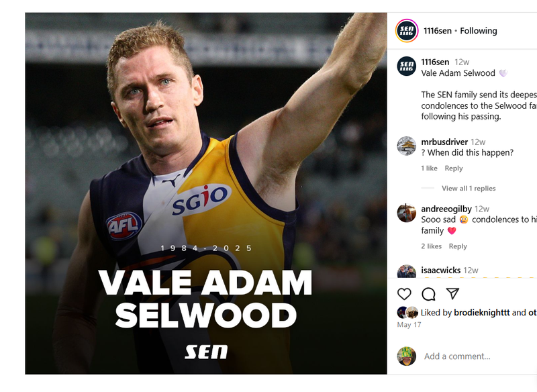Open the mrbusdriver username link
This screenshot has width=537, height=392.
click(x=444, y=142)
